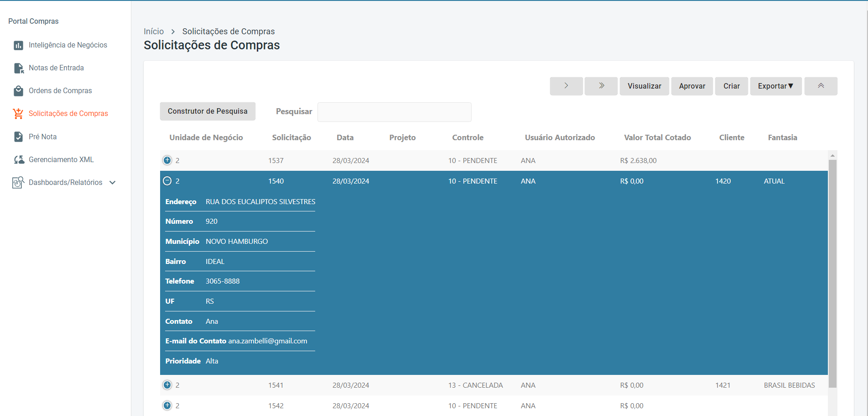Click the Gerenciamento XML icon

coord(19,160)
